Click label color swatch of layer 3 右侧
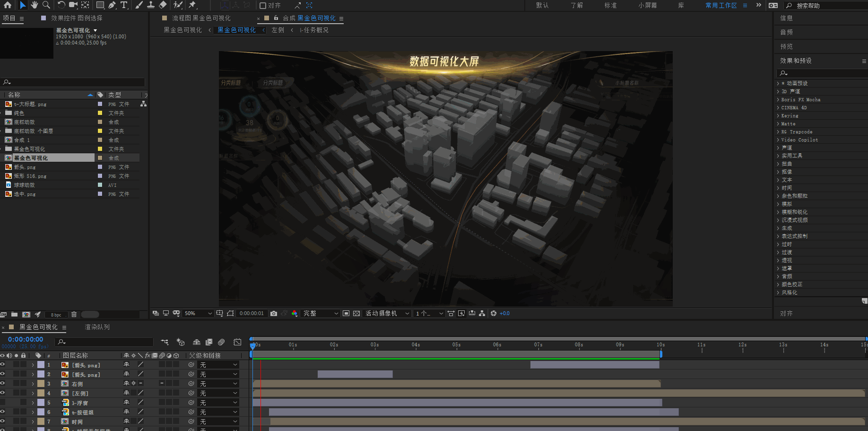 click(x=41, y=384)
